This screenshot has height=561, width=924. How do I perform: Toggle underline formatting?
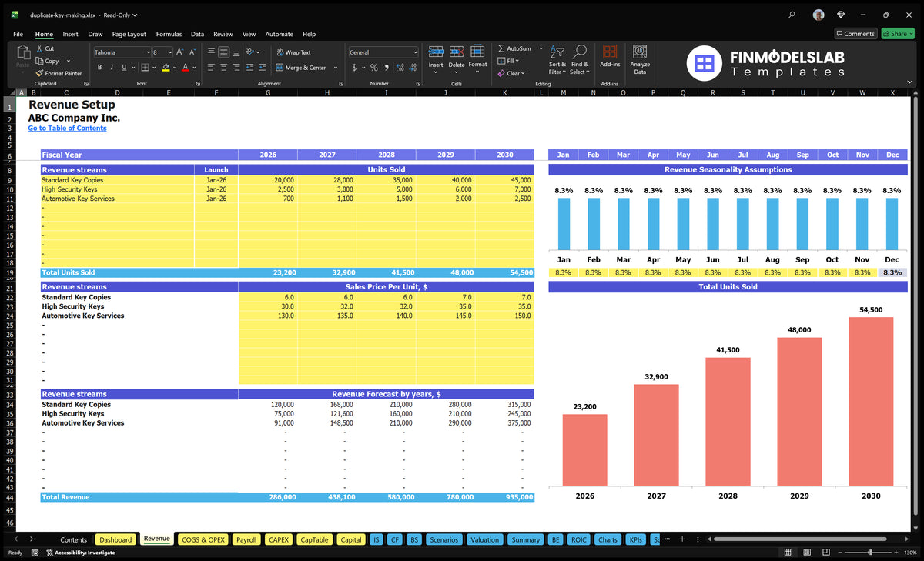[x=123, y=68]
